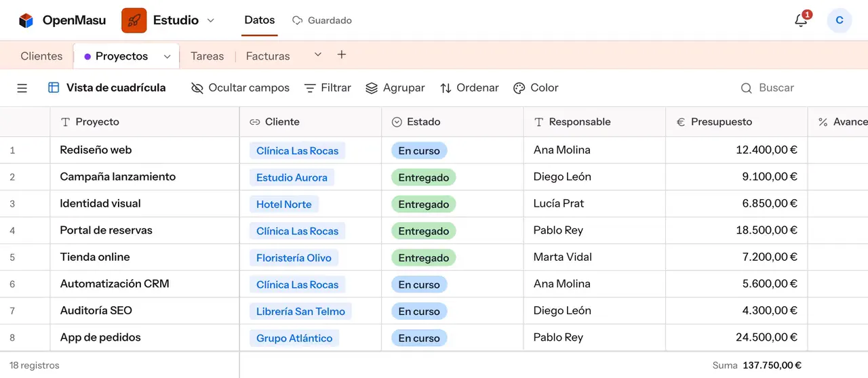The height and width of the screenshot is (378, 868).
Task: Select the Identidad visual project cell
Action: pos(144,204)
